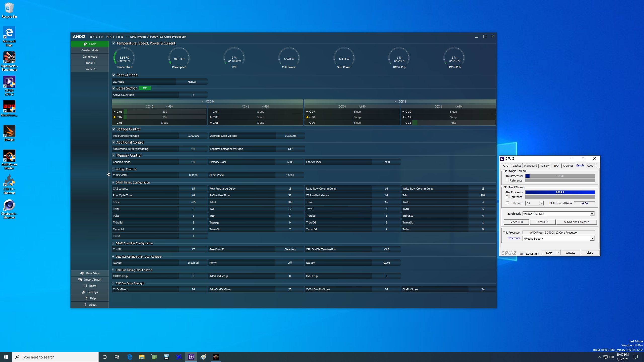The image size is (644, 362).
Task: Switch to Graphics tab in CPU-Z
Action: pos(568,166)
